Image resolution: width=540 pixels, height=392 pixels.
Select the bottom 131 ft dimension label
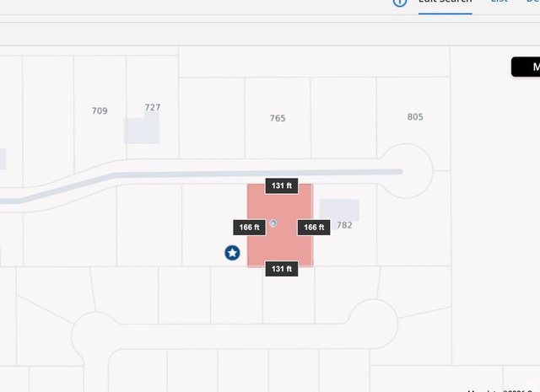[x=282, y=269]
